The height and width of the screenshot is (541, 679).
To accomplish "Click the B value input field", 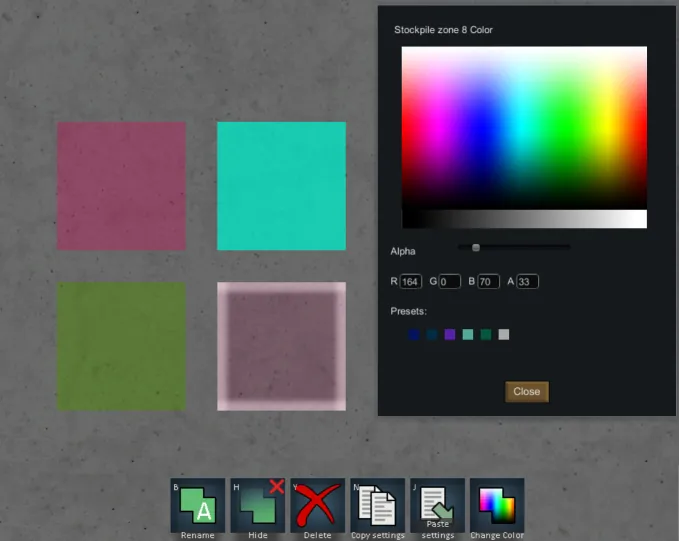I will click(x=488, y=282).
